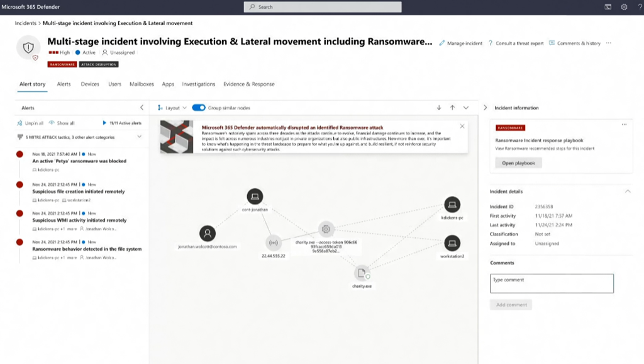
Task: Click the Type comment text box
Action: 552,283
